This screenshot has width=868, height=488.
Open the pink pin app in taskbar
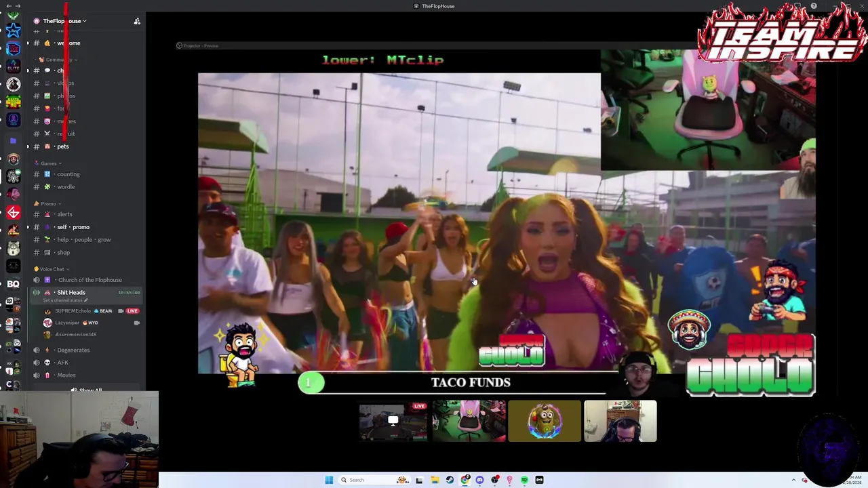click(x=509, y=480)
